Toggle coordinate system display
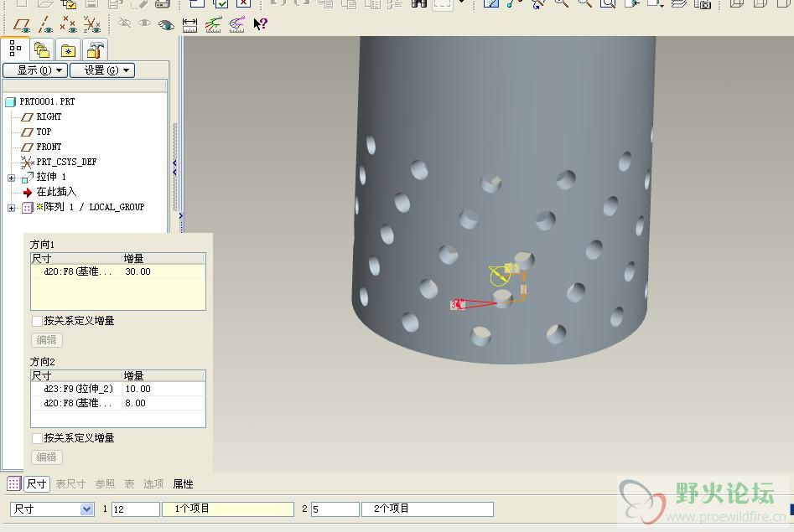Screen dimensions: 794x532 92,24
